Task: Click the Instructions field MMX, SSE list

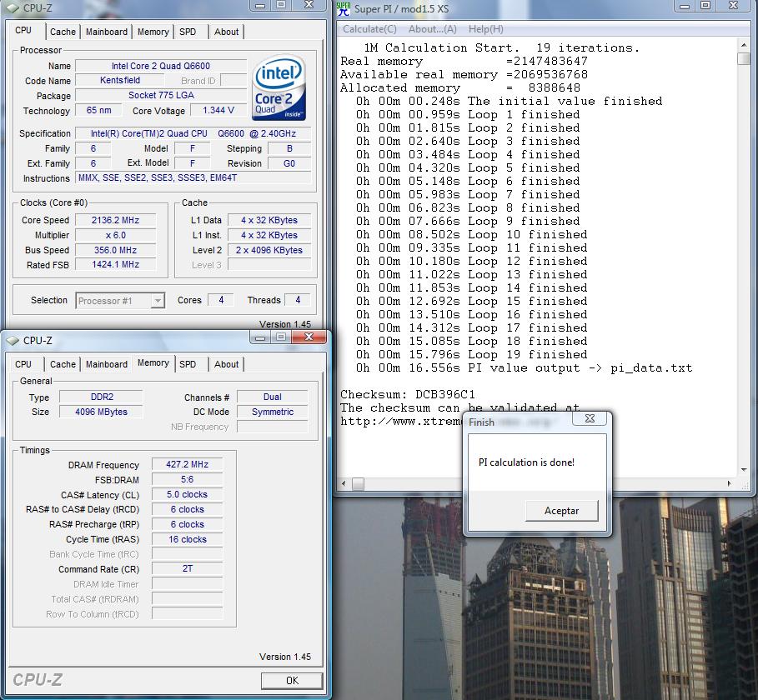Action: pyautogui.click(x=193, y=177)
